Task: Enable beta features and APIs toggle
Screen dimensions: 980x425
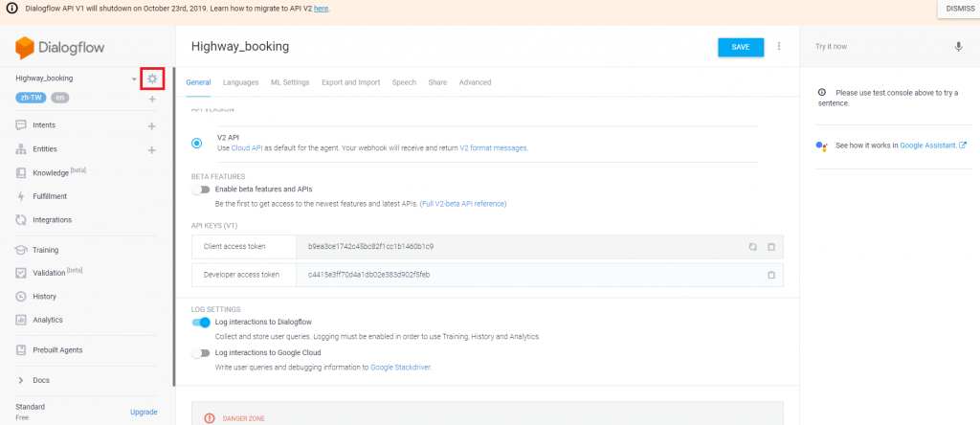Action: click(x=201, y=190)
